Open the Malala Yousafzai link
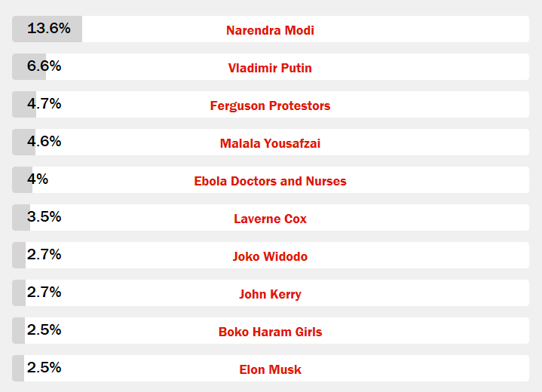The width and height of the screenshot is (542, 392). pyautogui.click(x=270, y=143)
